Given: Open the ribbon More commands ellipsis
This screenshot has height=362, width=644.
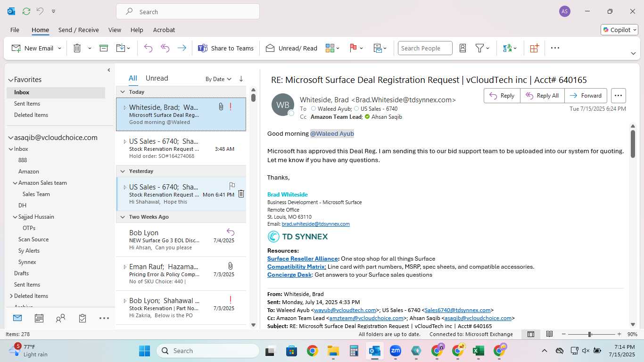Looking at the screenshot, I should [555, 48].
